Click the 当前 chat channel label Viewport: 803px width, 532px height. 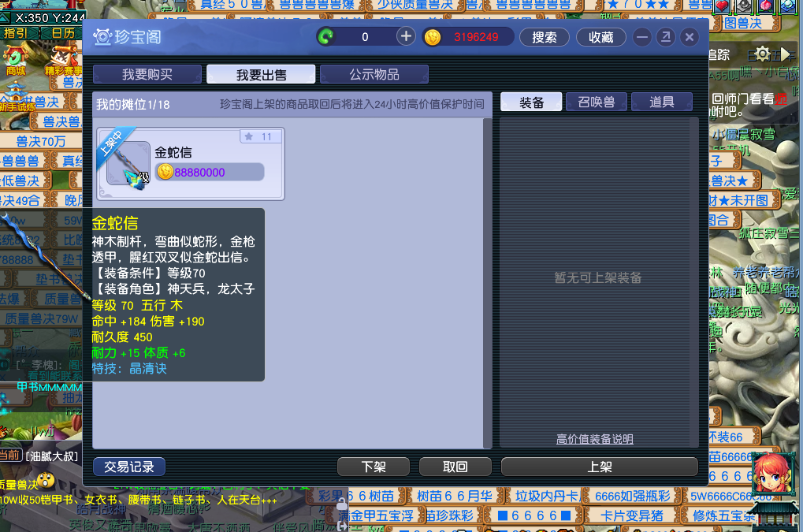tap(10, 456)
